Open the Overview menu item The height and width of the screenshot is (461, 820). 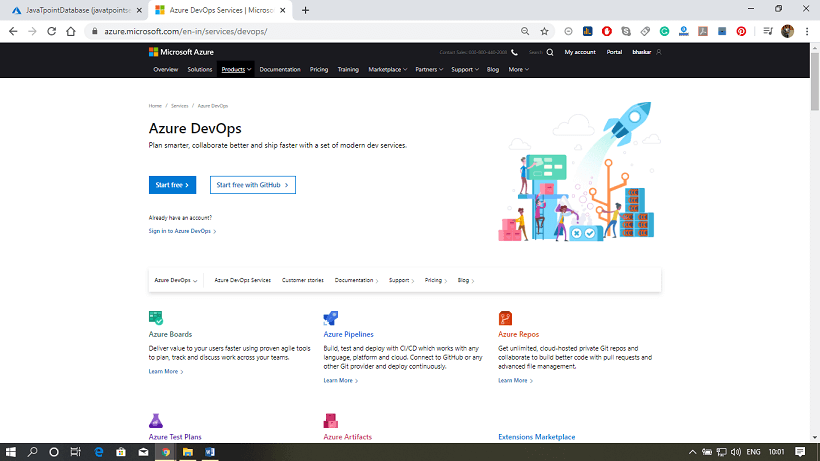(165, 70)
